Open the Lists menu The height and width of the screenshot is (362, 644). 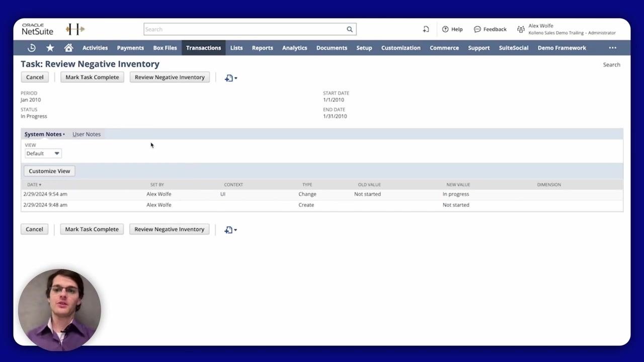click(x=236, y=48)
